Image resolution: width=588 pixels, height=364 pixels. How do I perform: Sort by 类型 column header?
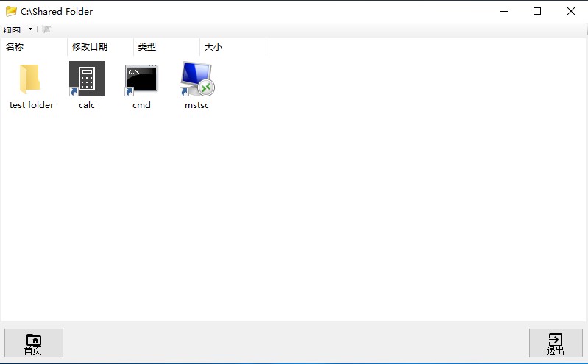tap(166, 47)
